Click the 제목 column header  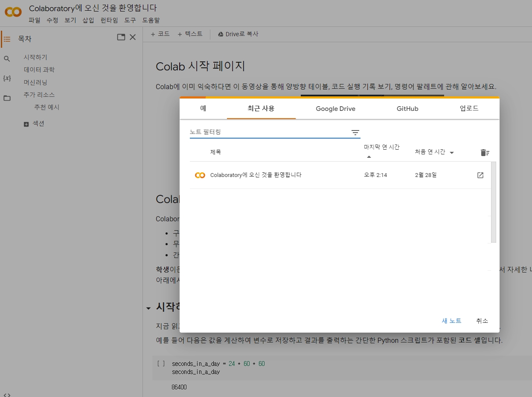pos(215,152)
